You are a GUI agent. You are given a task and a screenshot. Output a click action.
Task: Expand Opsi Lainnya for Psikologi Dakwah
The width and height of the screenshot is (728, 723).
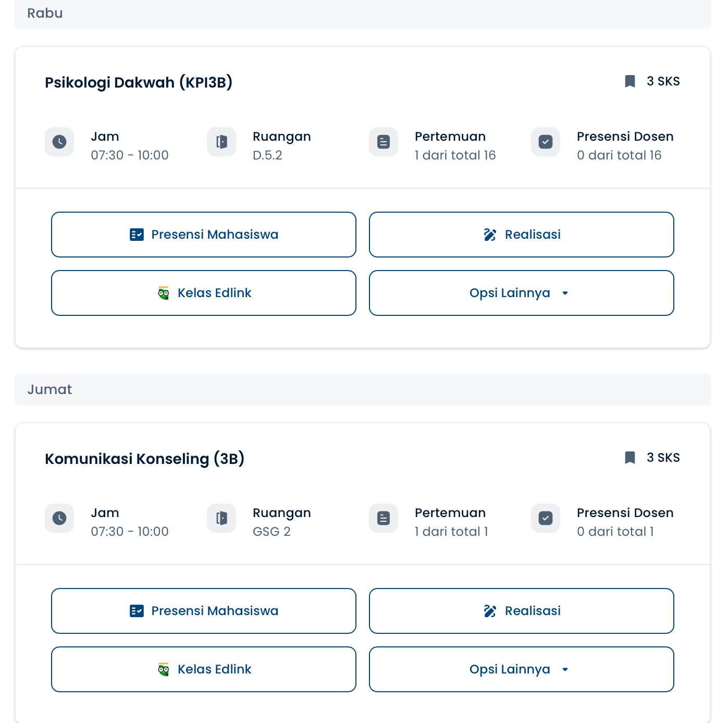tap(521, 293)
